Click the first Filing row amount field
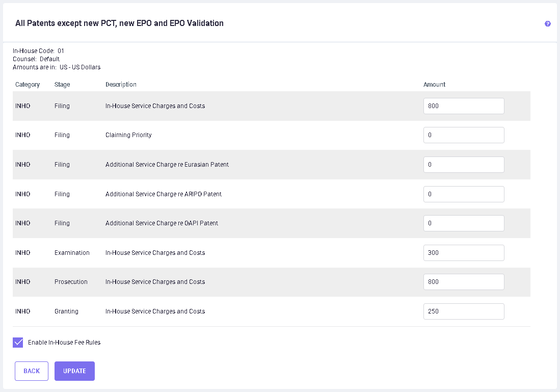Viewport: 560px width, 392px height. click(463, 106)
